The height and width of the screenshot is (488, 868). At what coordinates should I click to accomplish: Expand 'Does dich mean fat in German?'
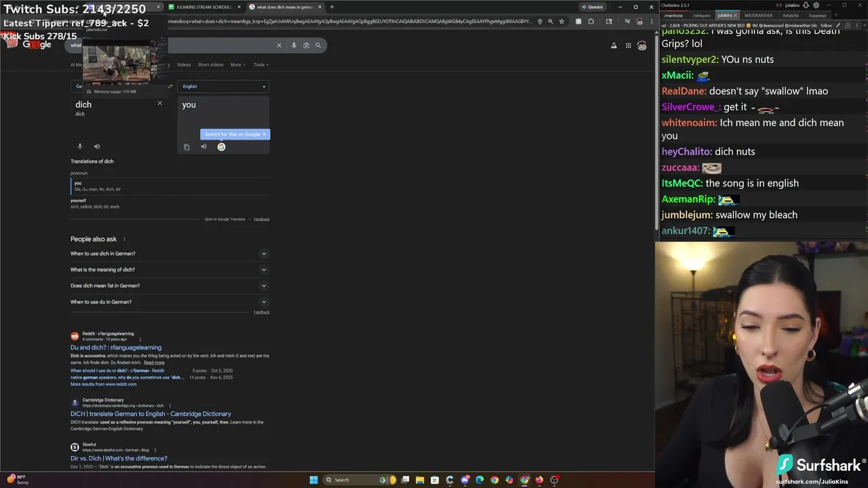click(170, 285)
